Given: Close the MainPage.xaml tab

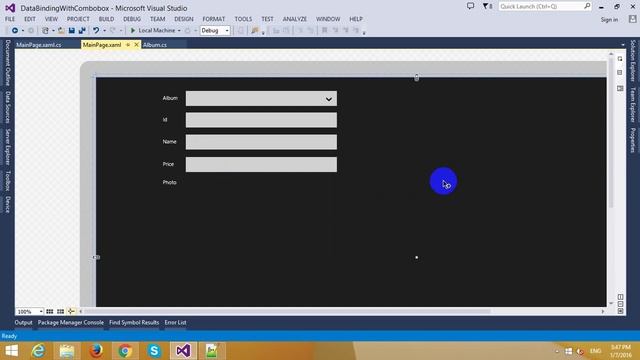Looking at the screenshot, I should point(136,45).
